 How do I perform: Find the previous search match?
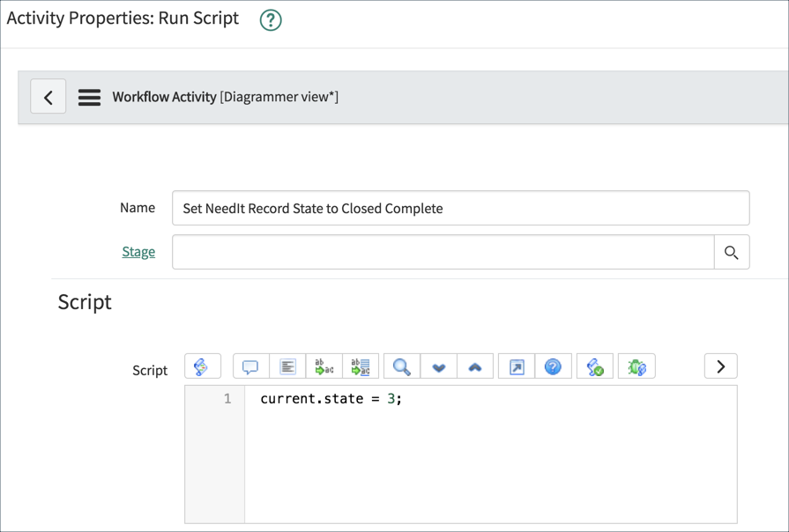pos(475,366)
